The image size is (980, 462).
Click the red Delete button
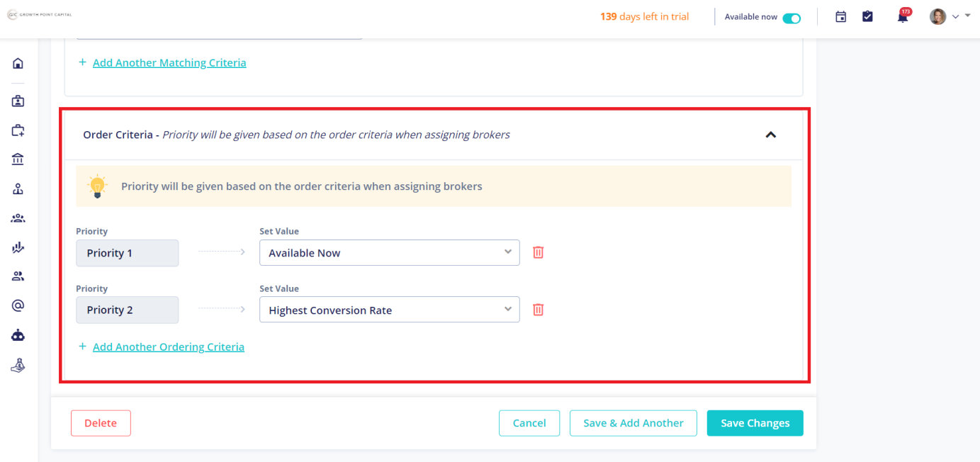101,423
